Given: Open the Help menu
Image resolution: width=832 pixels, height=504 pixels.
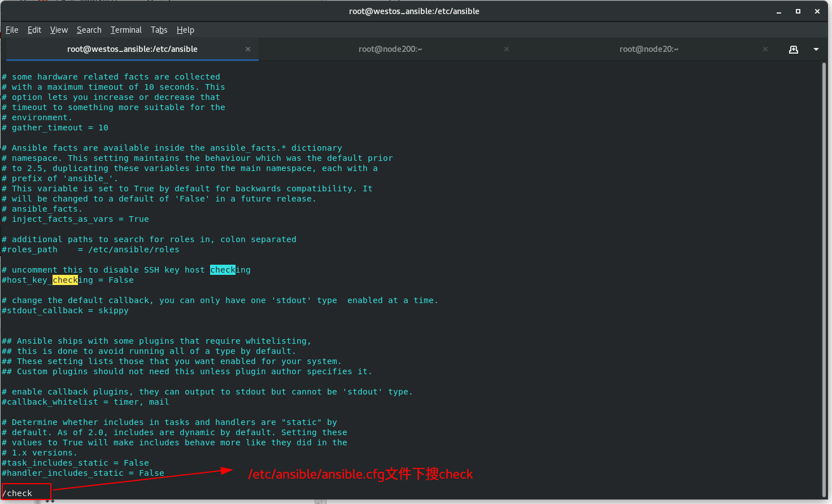Looking at the screenshot, I should 185,30.
